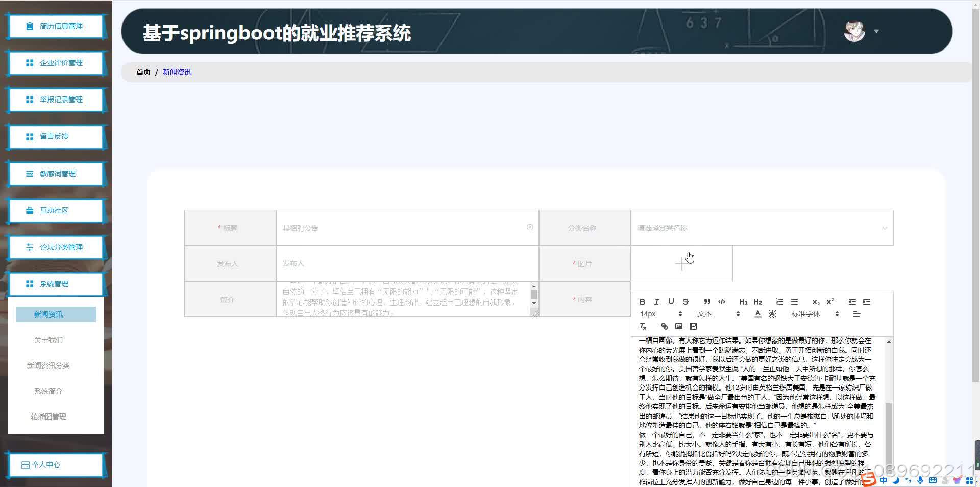
Task: Open 轮播图管理 in the sidebar
Action: tap(48, 417)
